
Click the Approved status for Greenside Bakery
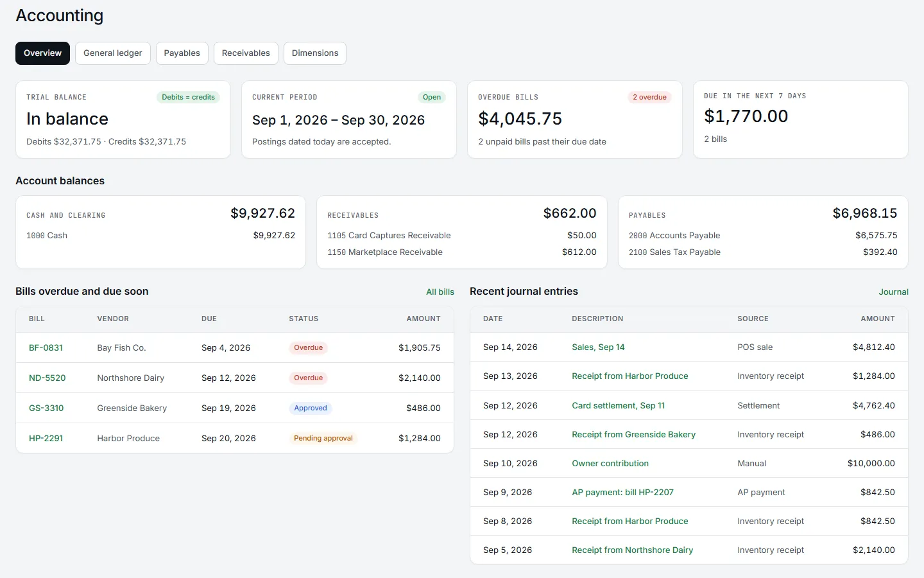click(x=311, y=408)
